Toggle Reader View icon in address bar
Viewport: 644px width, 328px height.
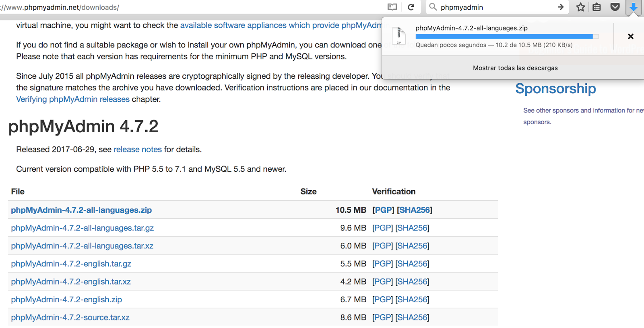(x=392, y=7)
